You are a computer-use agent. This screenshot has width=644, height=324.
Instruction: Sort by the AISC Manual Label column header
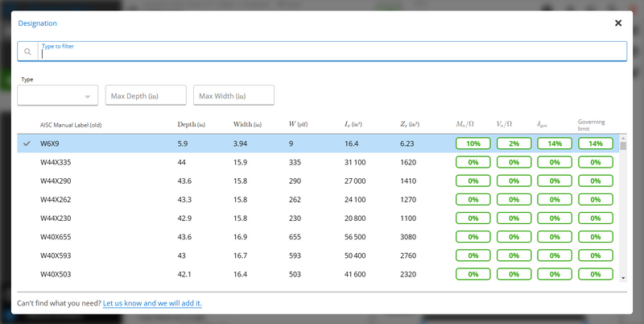(71, 125)
